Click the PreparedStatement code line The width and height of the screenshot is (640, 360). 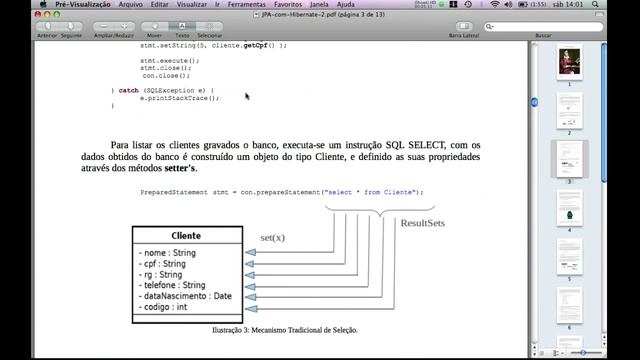tap(282, 192)
